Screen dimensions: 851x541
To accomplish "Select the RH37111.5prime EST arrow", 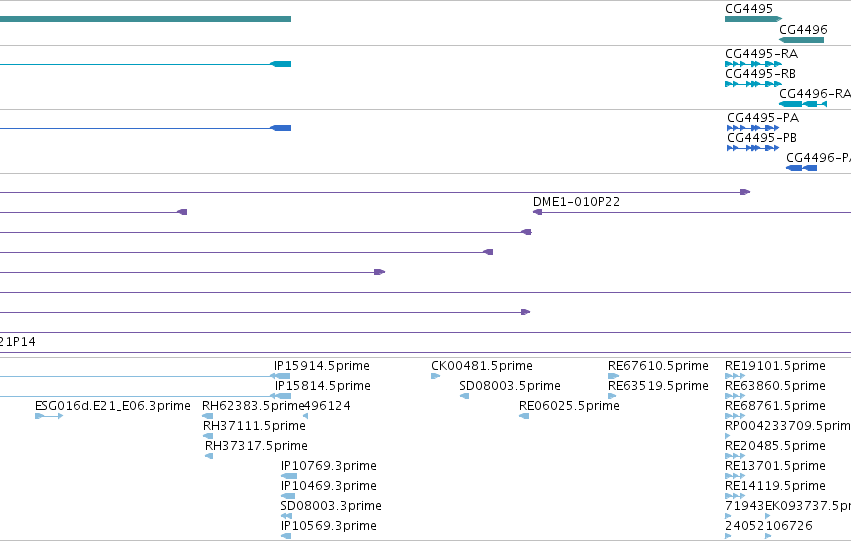I will coord(208,436).
